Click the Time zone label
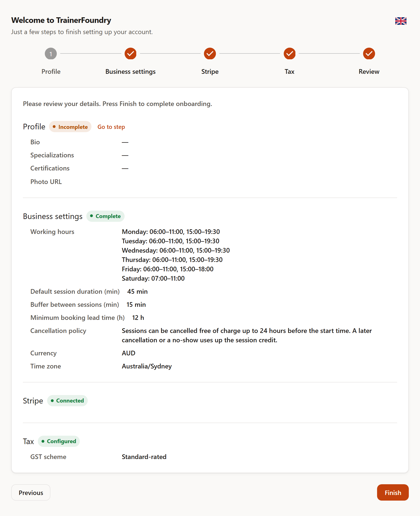Screen dimensions: 420x516 tap(45, 366)
